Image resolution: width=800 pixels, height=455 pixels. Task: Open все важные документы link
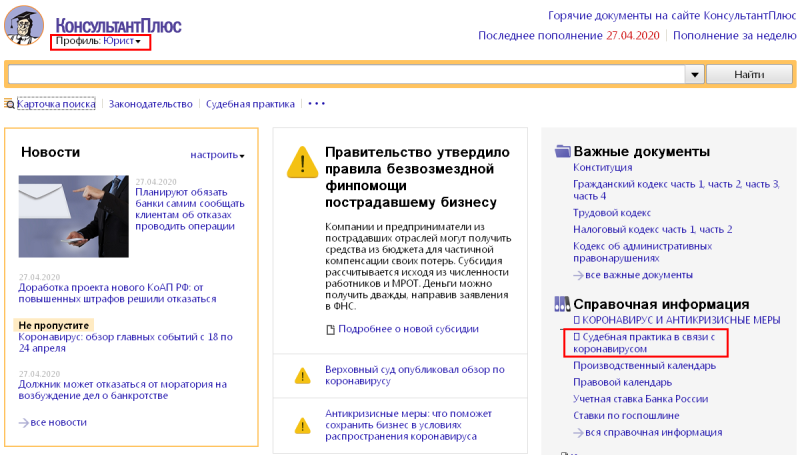[x=639, y=275]
